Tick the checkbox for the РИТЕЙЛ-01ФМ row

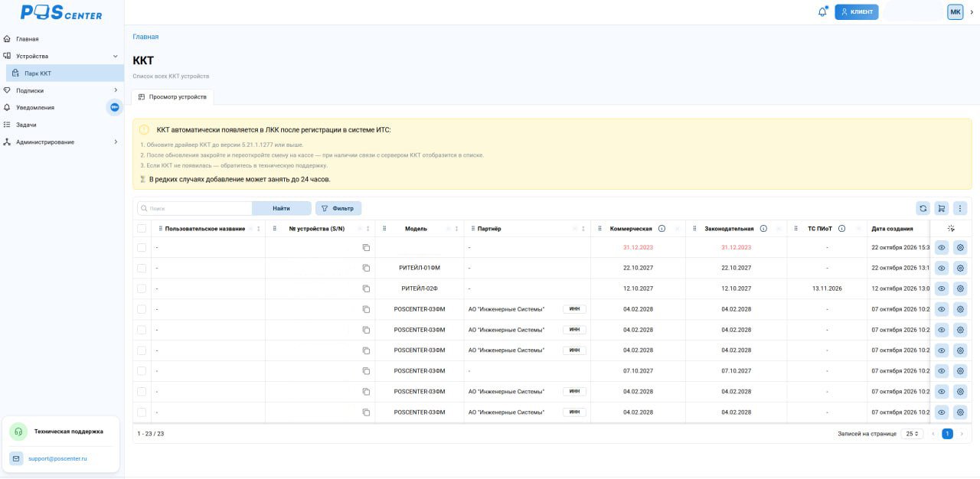click(142, 268)
